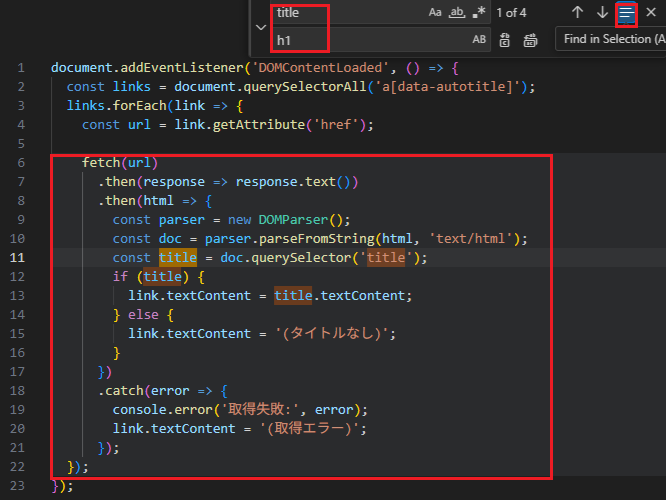Viewport: 666px width, 500px height.
Task: Click 'else' keyword on line 14
Action: [x=144, y=314]
